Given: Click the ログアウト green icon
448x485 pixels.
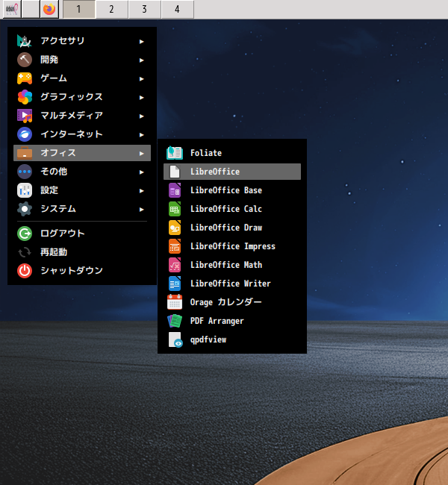Looking at the screenshot, I should 25,234.
